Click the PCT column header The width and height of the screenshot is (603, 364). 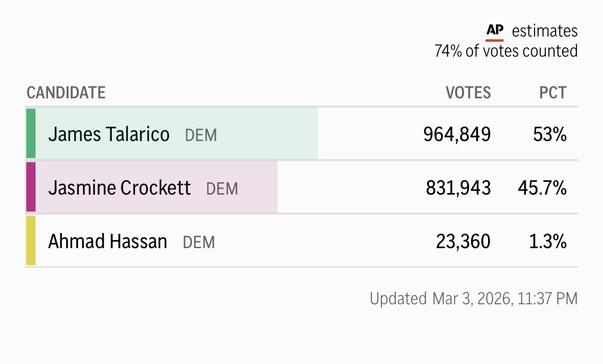point(553,93)
